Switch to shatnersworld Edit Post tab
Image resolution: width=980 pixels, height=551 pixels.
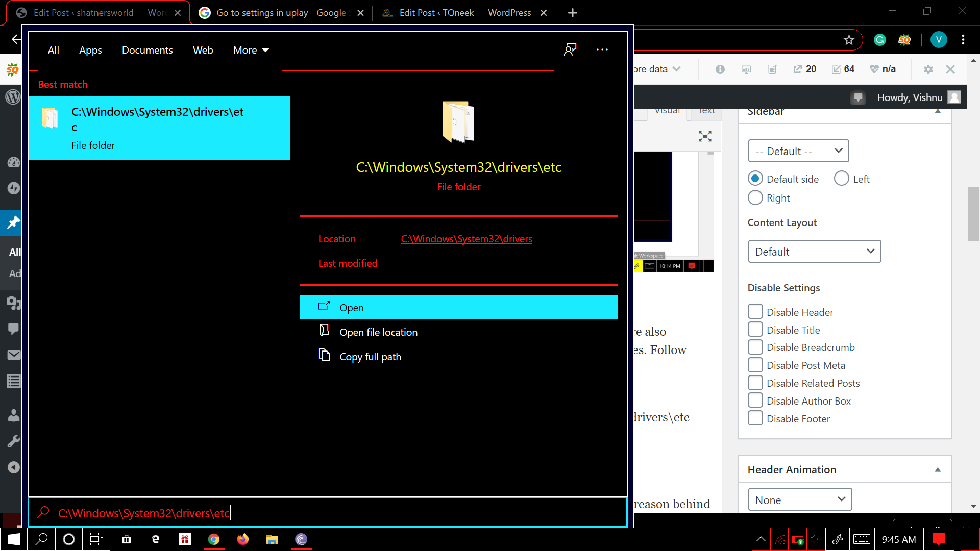pos(98,13)
